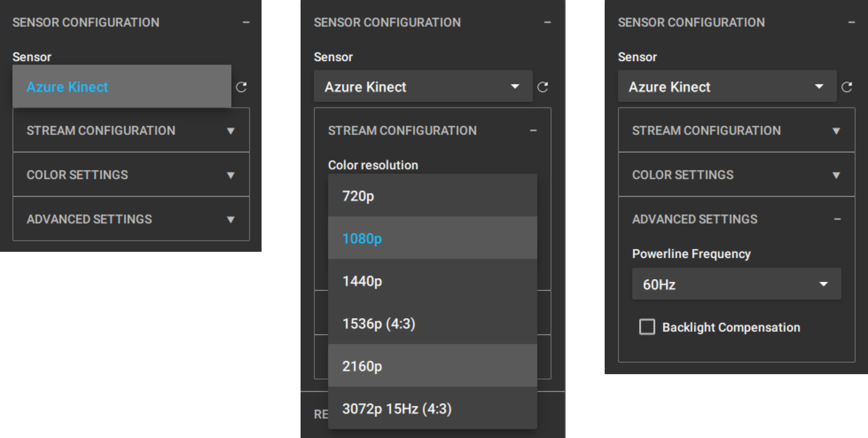Collapse Sensor Configuration in the Backlight Compensation panel
868x438 pixels.
click(x=851, y=22)
